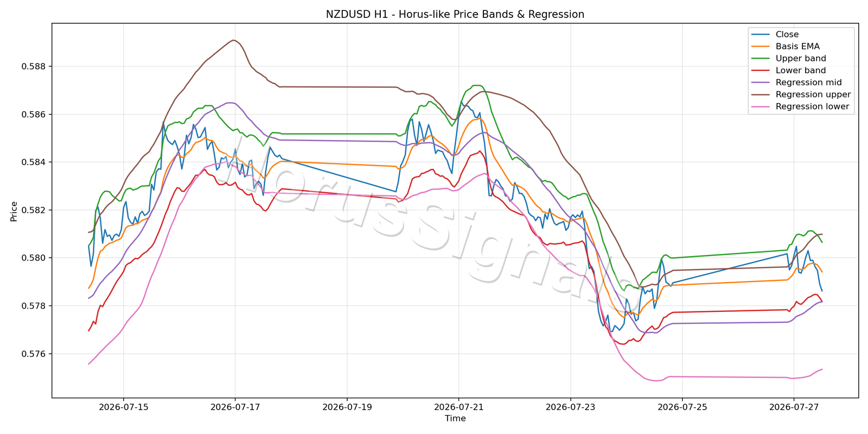The width and height of the screenshot is (868, 434).
Task: Click the 2026-07-23 date tick label
Action: 571,407
